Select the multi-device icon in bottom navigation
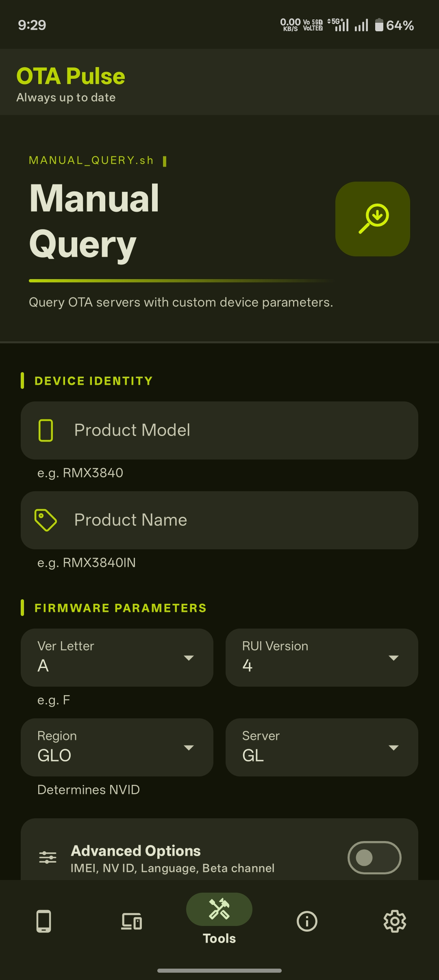 pyautogui.click(x=131, y=921)
